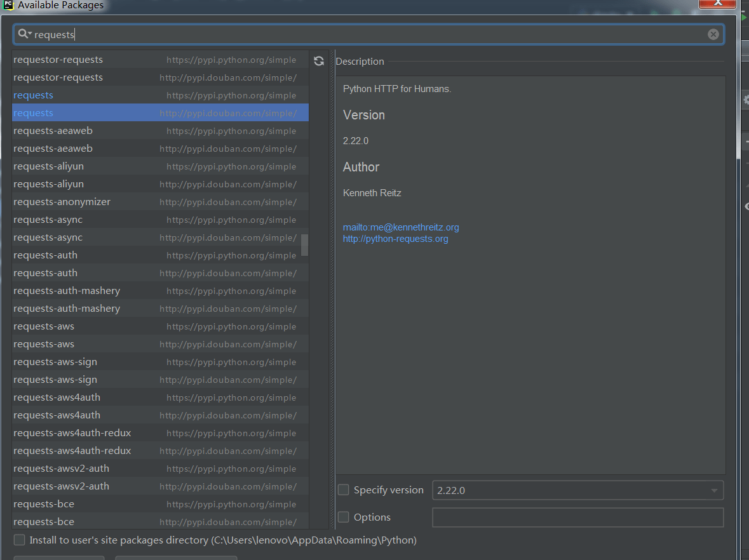
Task: Pick the requests-aws row from pypi.douban.com
Action: tap(161, 344)
